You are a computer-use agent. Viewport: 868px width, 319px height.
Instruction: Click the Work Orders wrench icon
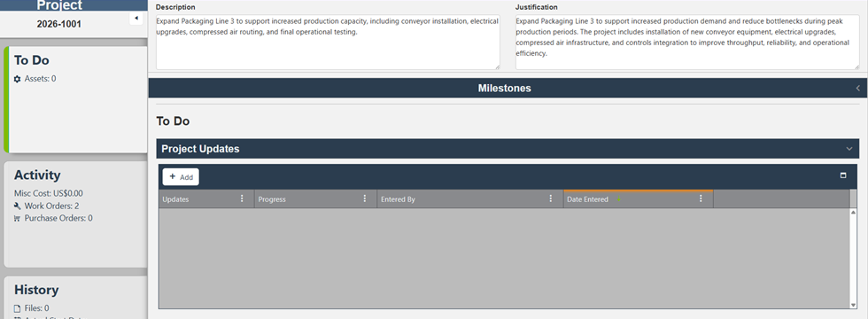(x=17, y=206)
